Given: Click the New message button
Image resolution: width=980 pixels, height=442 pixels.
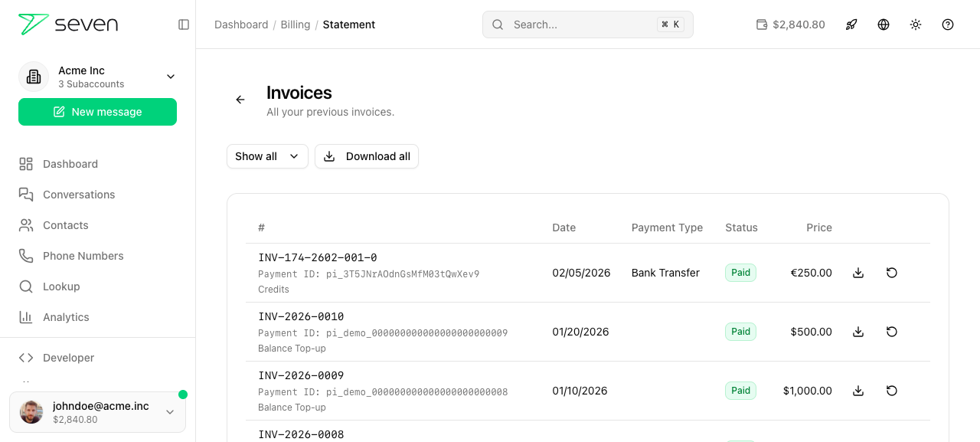Looking at the screenshot, I should [97, 112].
